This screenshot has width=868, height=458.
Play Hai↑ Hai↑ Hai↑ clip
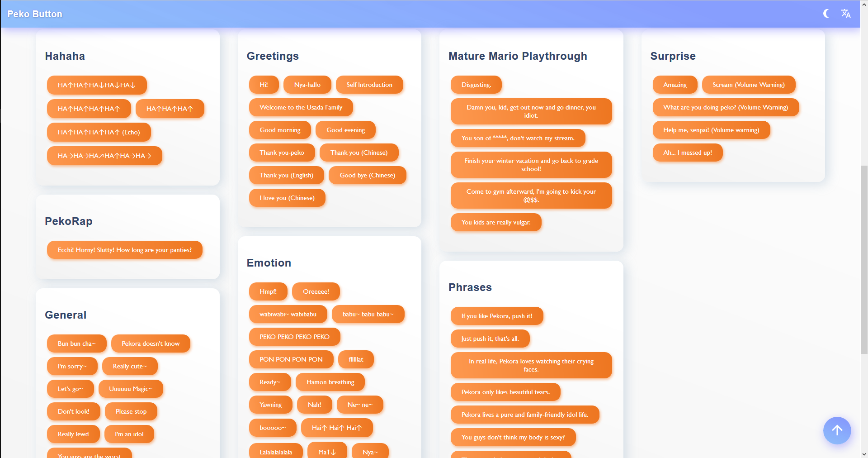tap(337, 428)
